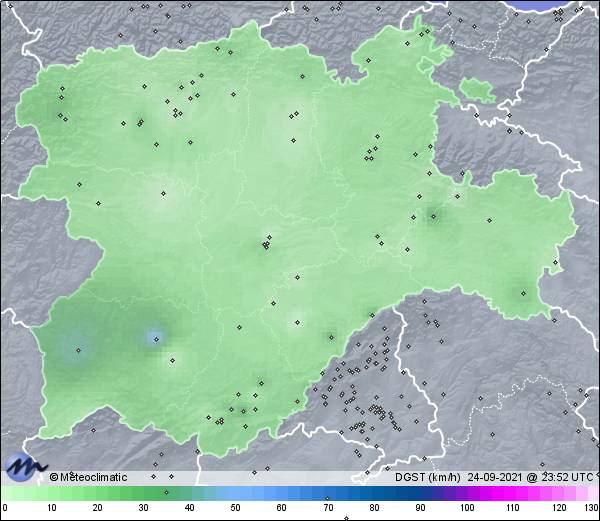The width and height of the screenshot is (600, 521).
Task: Click the scale label 110
Action: click(513, 508)
